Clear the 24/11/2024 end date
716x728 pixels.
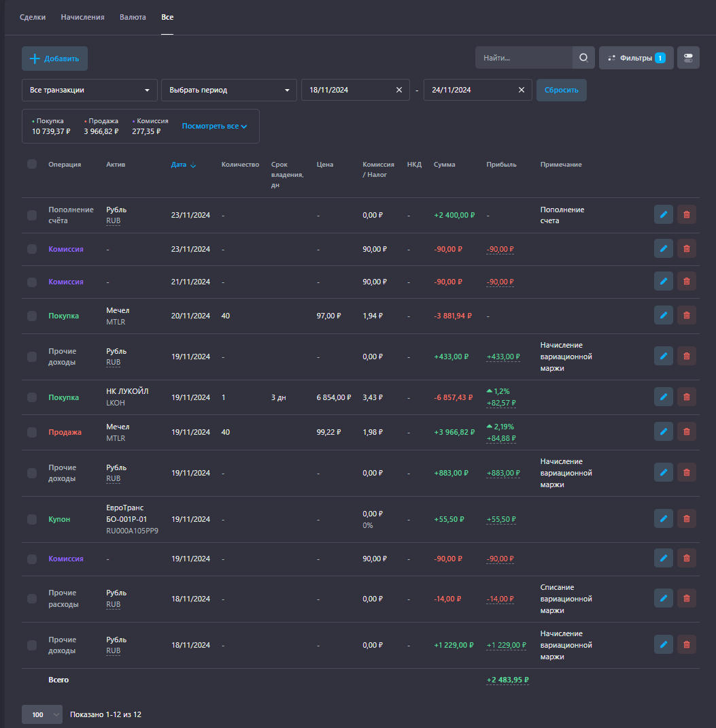pos(521,90)
